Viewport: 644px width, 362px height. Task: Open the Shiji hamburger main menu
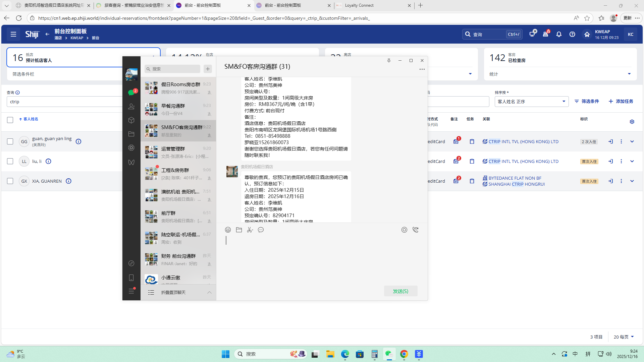click(13, 34)
